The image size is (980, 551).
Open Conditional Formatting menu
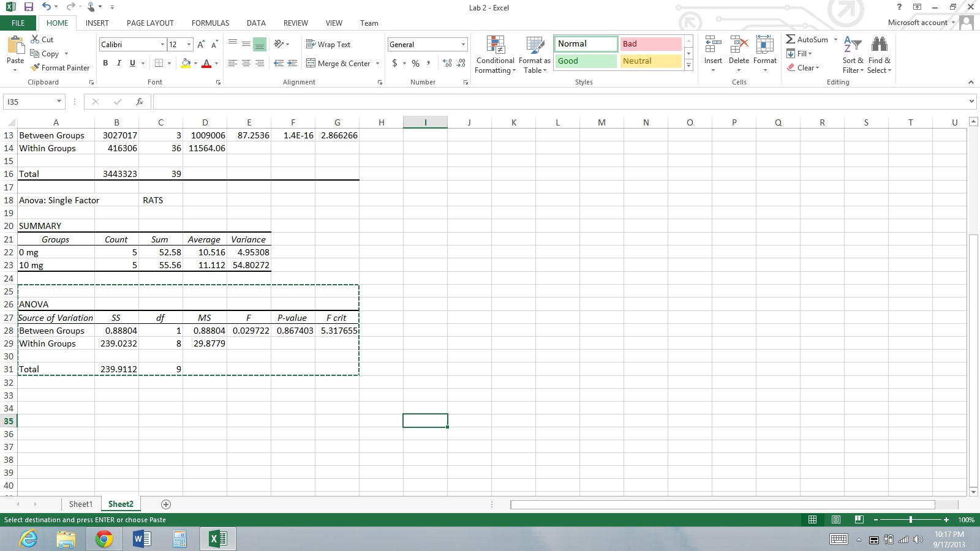pyautogui.click(x=495, y=55)
